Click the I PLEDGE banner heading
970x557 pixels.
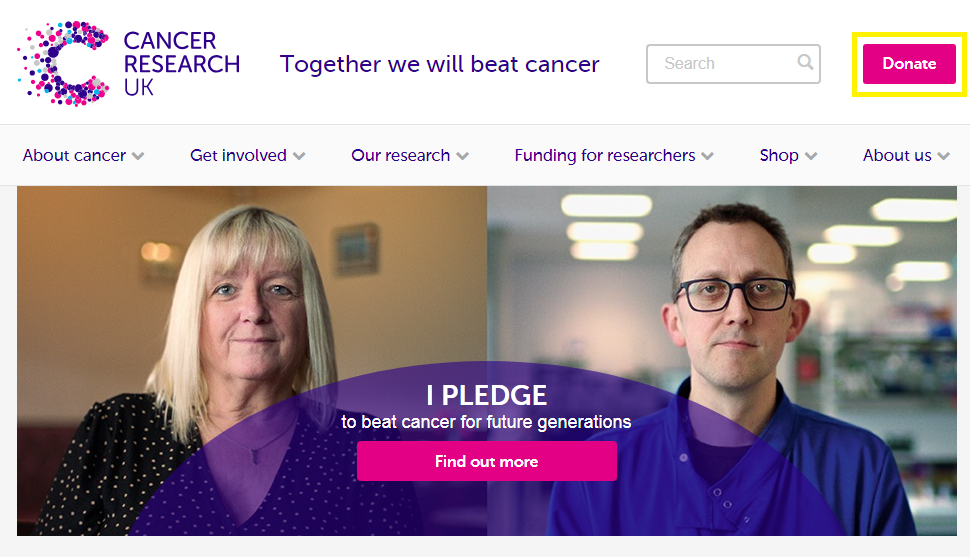[x=487, y=395]
